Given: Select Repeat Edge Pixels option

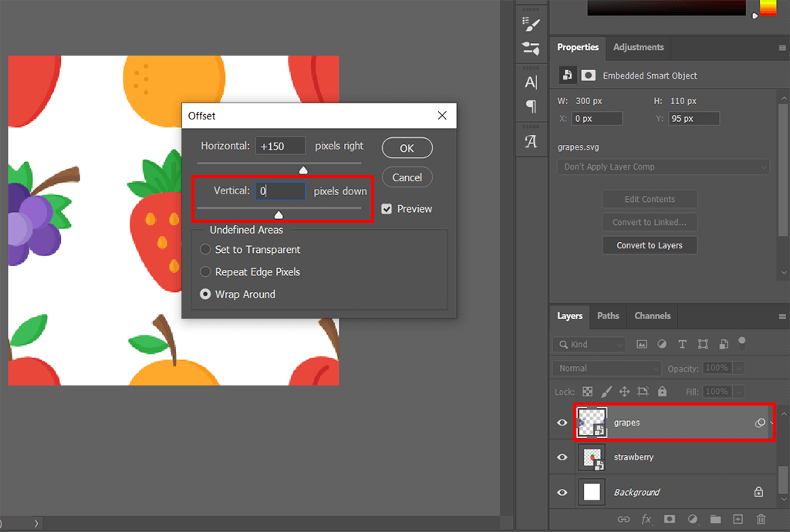Looking at the screenshot, I should (x=205, y=272).
